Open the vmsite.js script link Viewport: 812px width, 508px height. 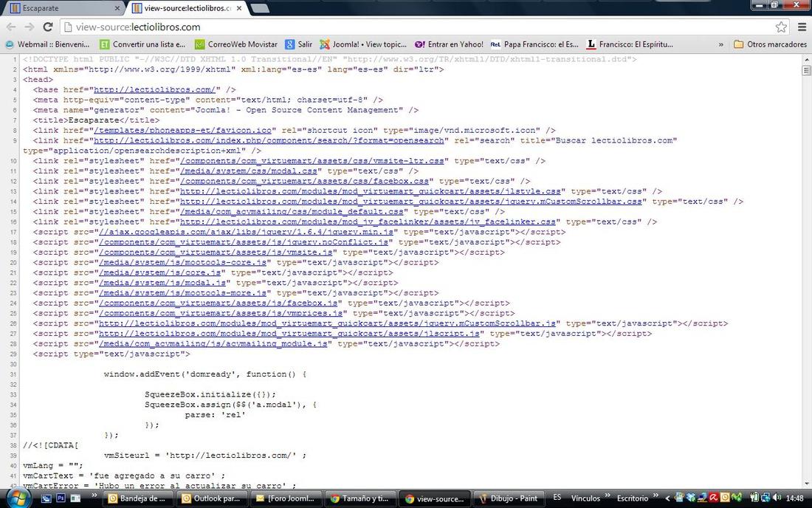pyautogui.click(x=216, y=253)
